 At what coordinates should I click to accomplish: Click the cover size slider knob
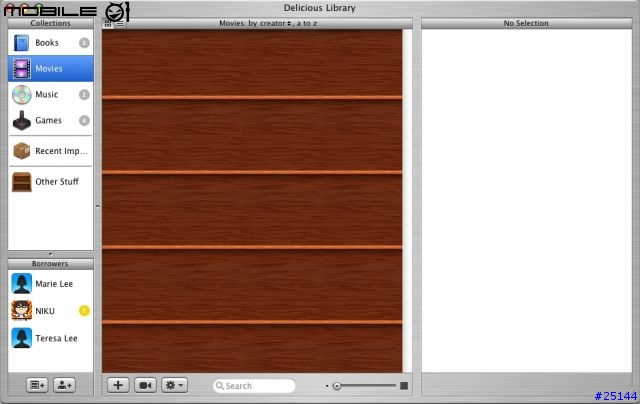click(337, 386)
